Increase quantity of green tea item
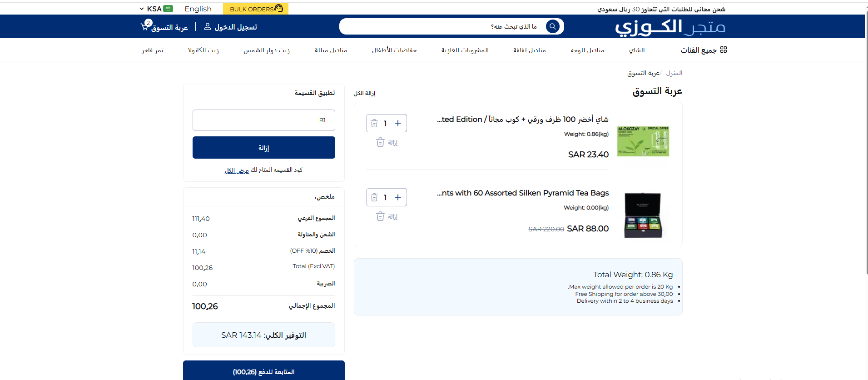Viewport: 868px width, 380px height. click(x=398, y=123)
